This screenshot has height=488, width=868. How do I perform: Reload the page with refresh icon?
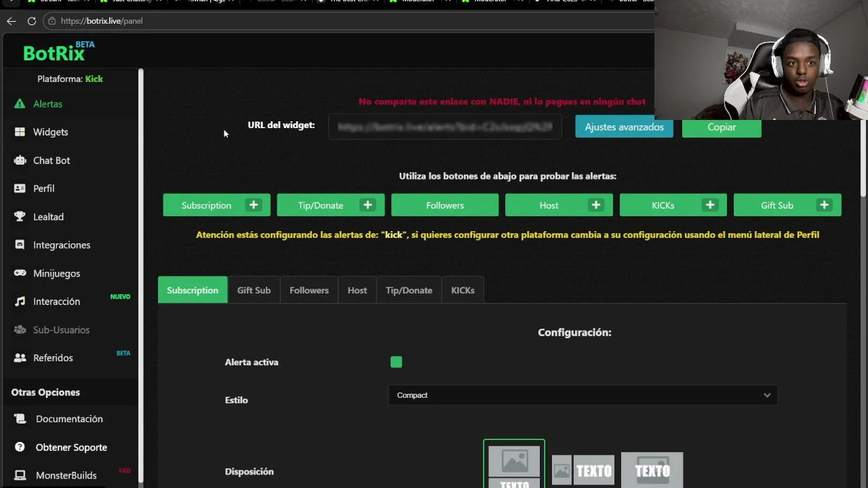point(31,21)
